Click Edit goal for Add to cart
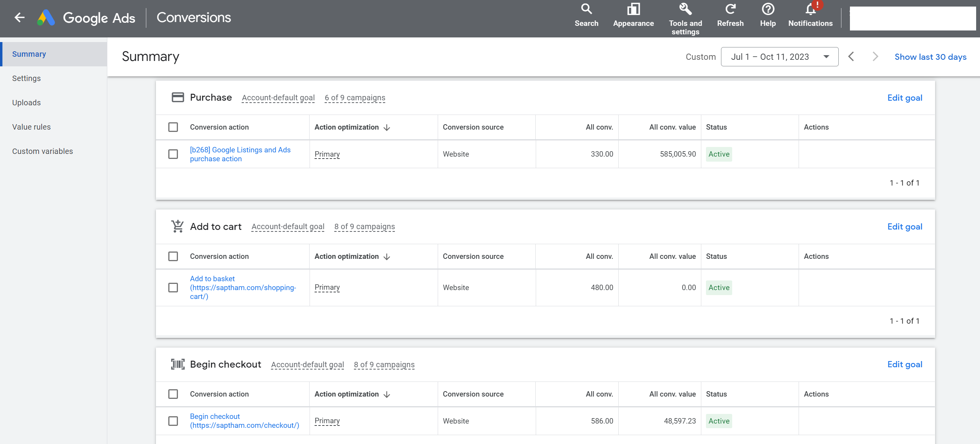 point(904,227)
